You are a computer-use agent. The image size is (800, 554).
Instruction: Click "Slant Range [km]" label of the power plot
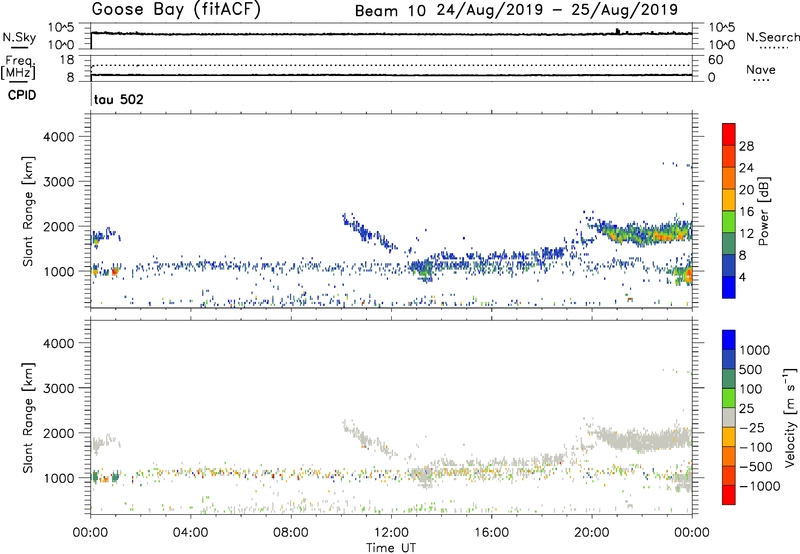point(28,211)
